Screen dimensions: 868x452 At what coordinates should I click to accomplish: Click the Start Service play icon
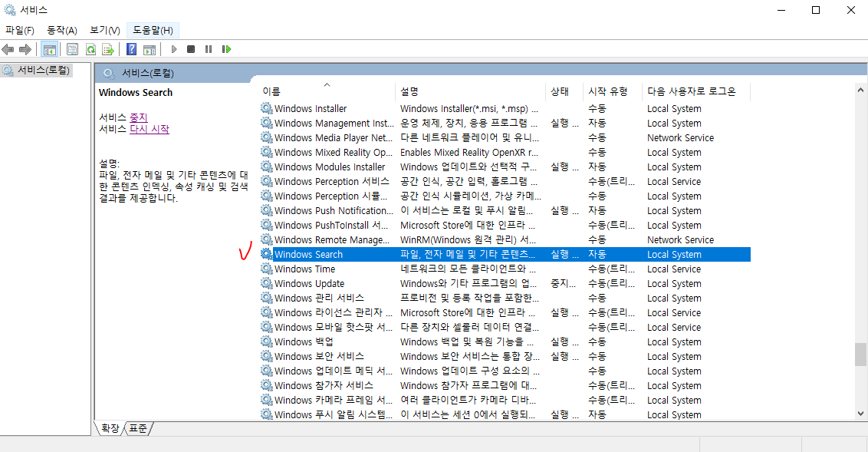click(x=174, y=49)
